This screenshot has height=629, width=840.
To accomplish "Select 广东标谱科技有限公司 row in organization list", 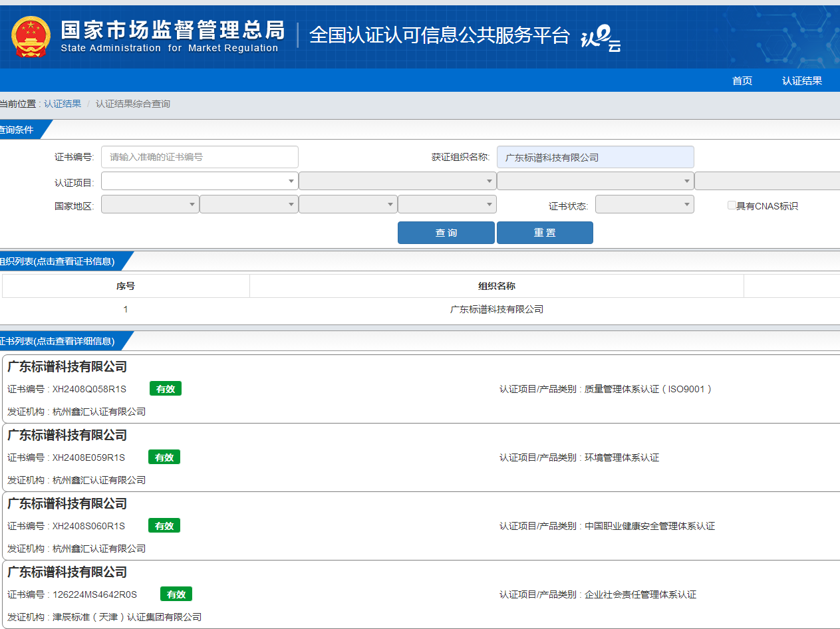I will coord(496,309).
